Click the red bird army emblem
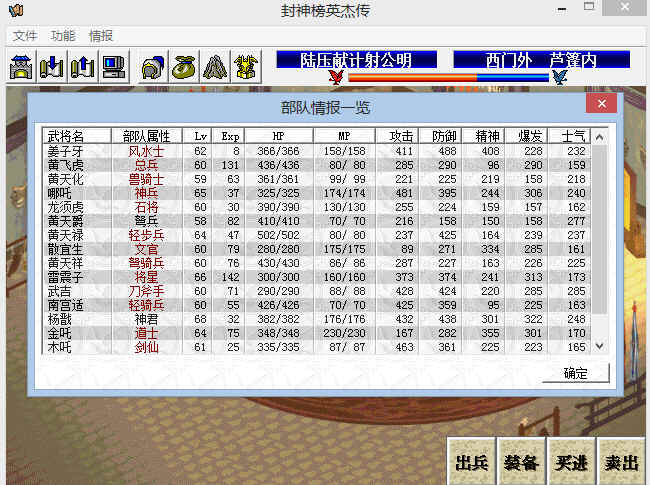The height and width of the screenshot is (485, 650). click(x=336, y=77)
